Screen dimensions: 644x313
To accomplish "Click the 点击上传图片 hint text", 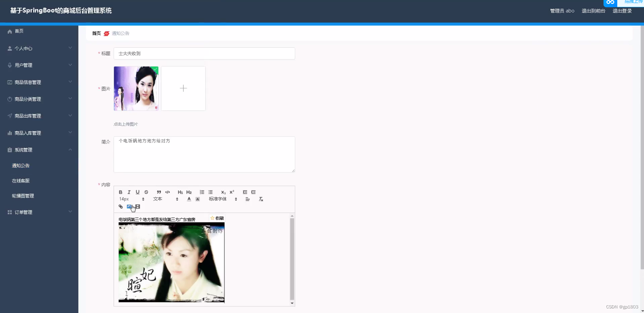I will pos(126,124).
